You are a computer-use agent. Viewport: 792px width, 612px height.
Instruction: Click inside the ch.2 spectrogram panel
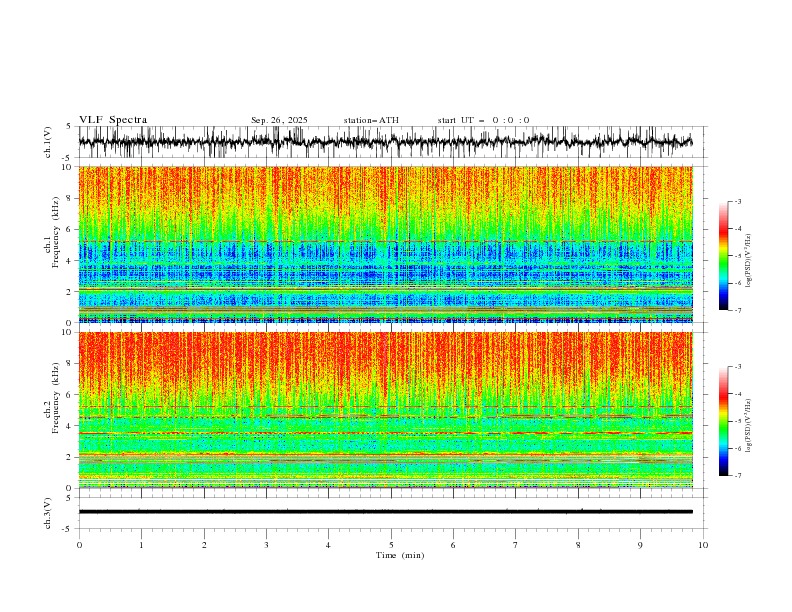click(x=386, y=410)
